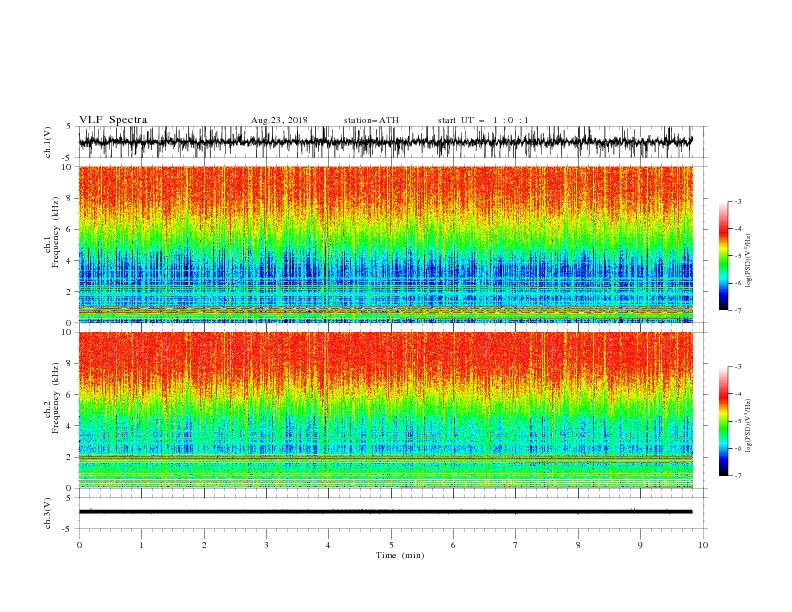The width and height of the screenshot is (792, 612).
Task: Click the log(PSD) label beside ch.2 colorbar
Action: [x=748, y=426]
